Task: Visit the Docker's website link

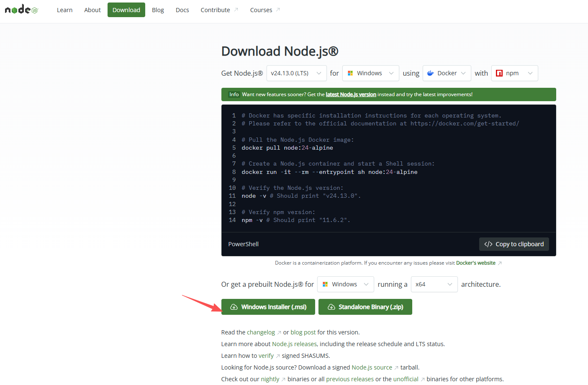Action: click(475, 263)
